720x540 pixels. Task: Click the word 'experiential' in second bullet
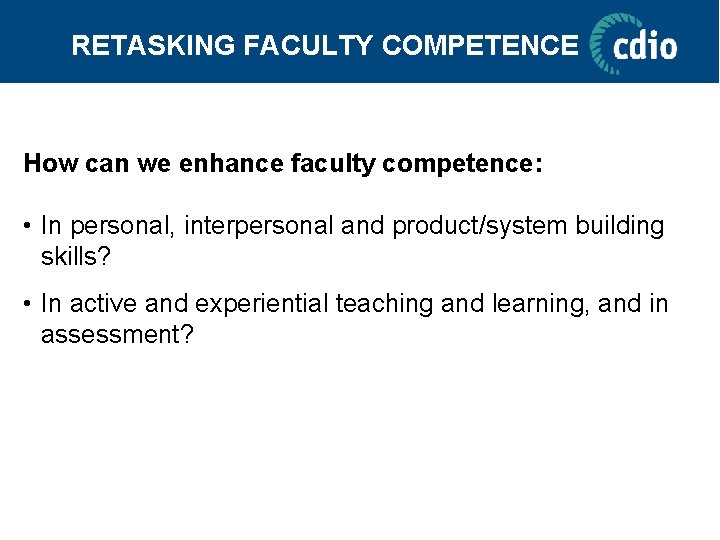point(262,304)
